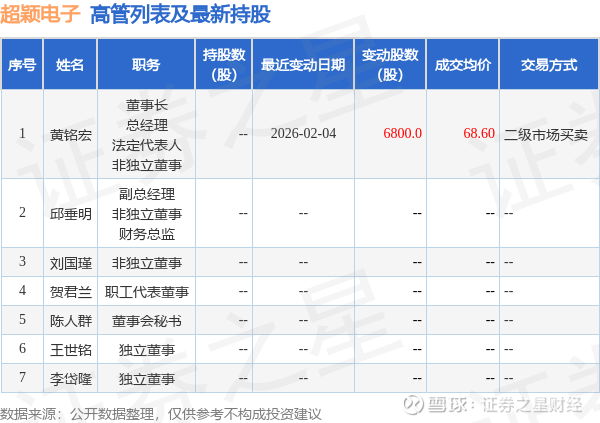The height and width of the screenshot is (423, 600).
Task: Click 职工代表董事 in 贺君兰's row
Action: (147, 292)
